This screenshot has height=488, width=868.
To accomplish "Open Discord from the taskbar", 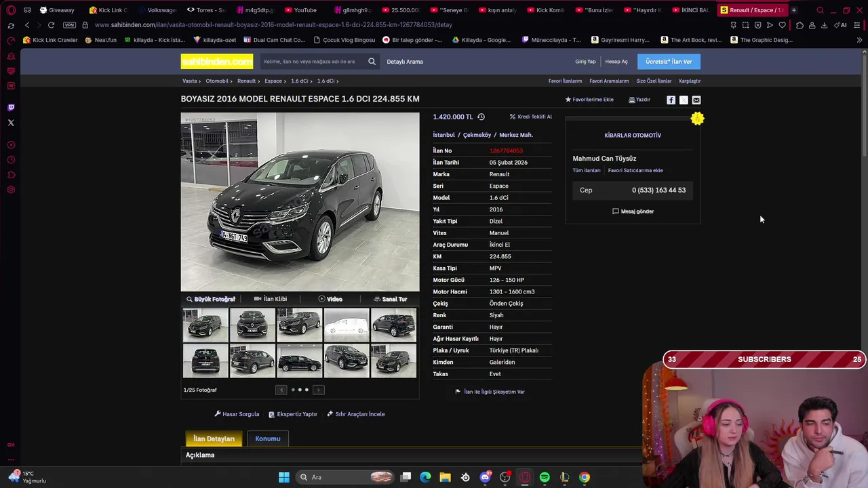I will pyautogui.click(x=485, y=477).
